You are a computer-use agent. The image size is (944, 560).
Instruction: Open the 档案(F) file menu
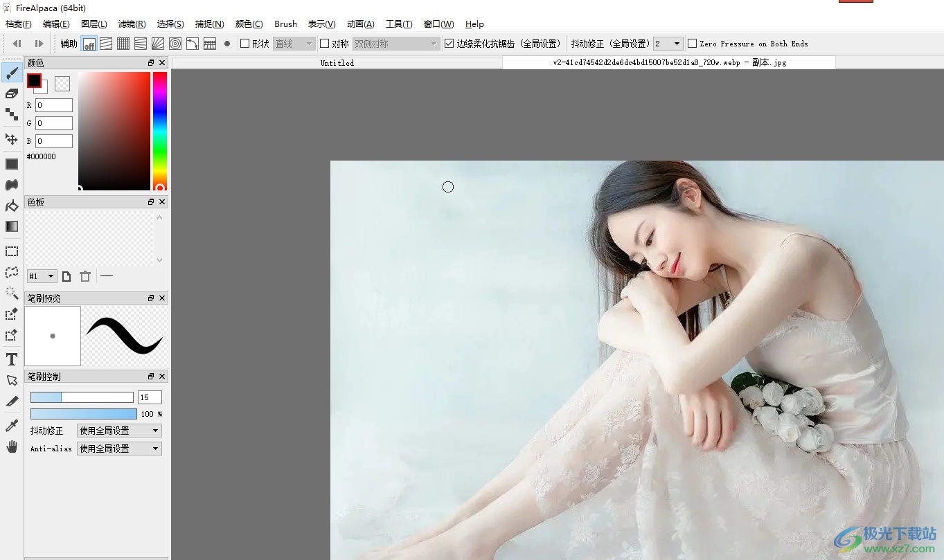[x=19, y=24]
